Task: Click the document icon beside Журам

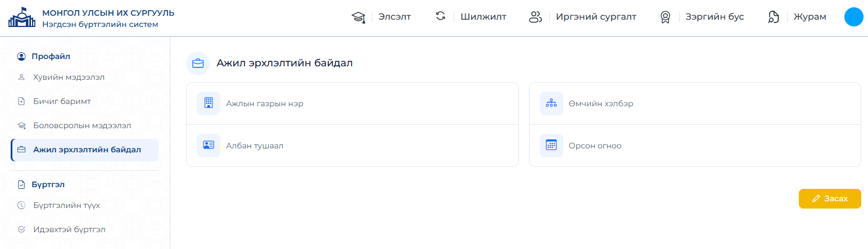Action: coord(774,17)
